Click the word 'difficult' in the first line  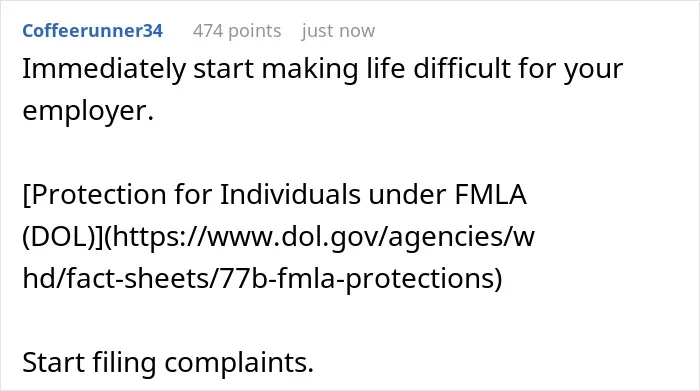tap(462, 69)
